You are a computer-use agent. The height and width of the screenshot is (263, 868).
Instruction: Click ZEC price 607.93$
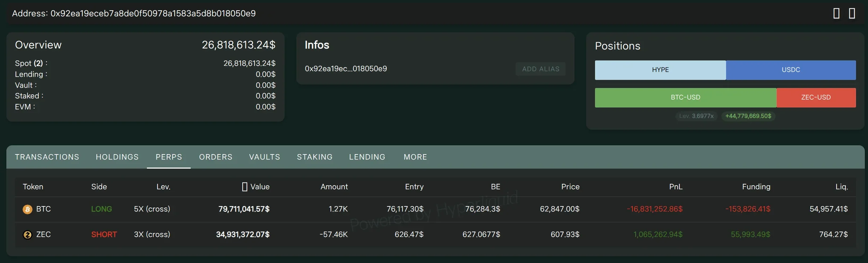click(565, 235)
